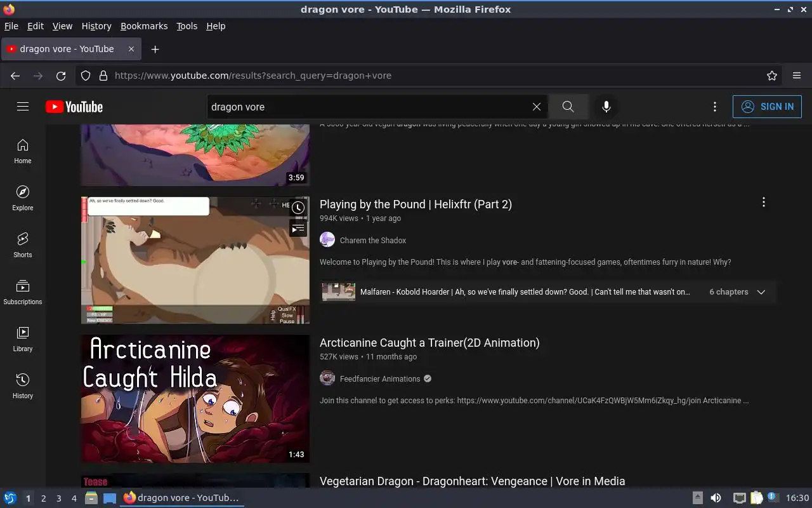Reload the page

(x=61, y=76)
